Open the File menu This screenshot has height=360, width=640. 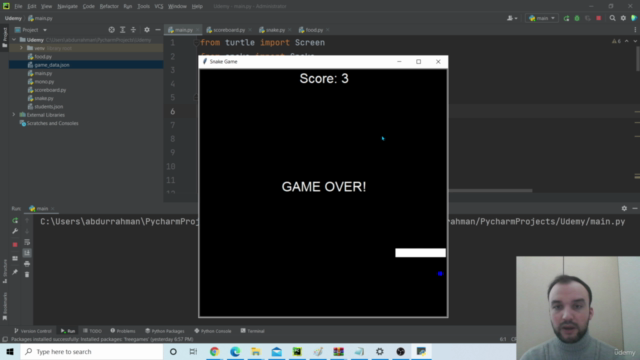18,6
